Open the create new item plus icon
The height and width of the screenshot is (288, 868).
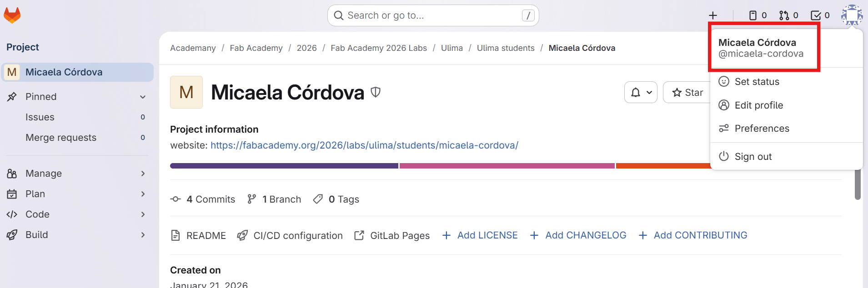tap(712, 15)
